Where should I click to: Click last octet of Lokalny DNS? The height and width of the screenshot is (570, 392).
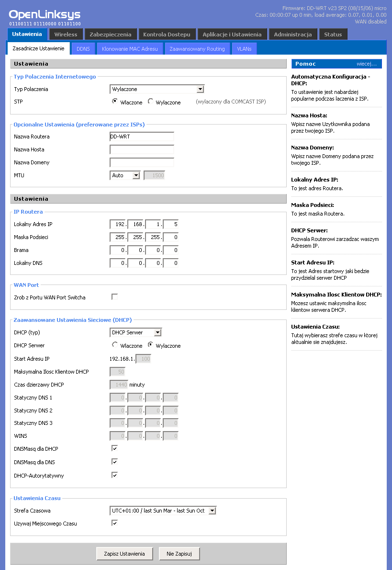point(171,263)
